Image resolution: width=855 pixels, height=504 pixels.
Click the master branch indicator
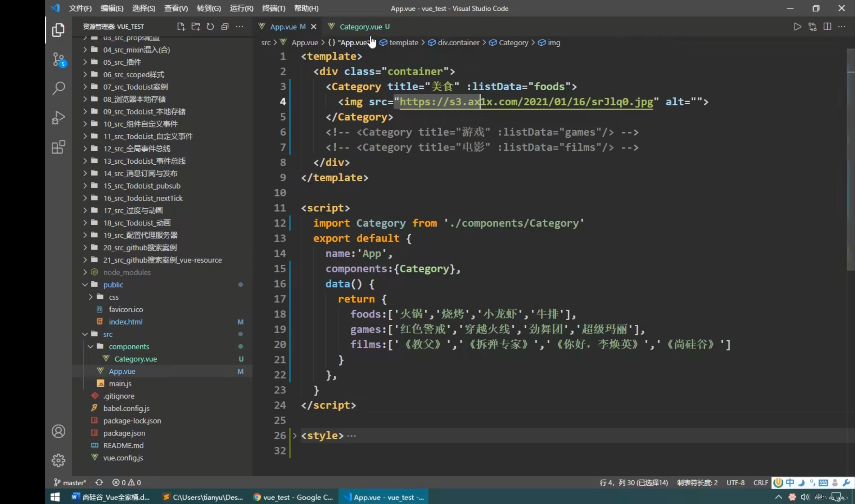(x=70, y=483)
